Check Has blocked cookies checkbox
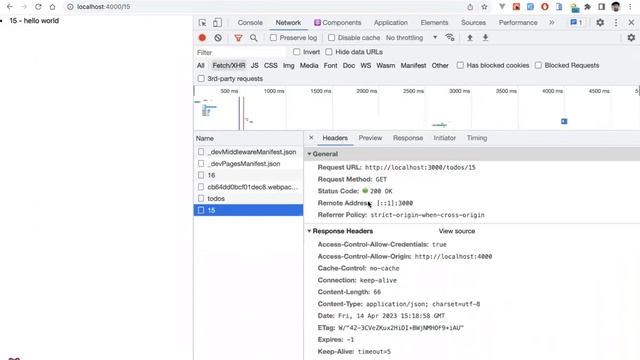The image size is (640, 360). coord(460,65)
